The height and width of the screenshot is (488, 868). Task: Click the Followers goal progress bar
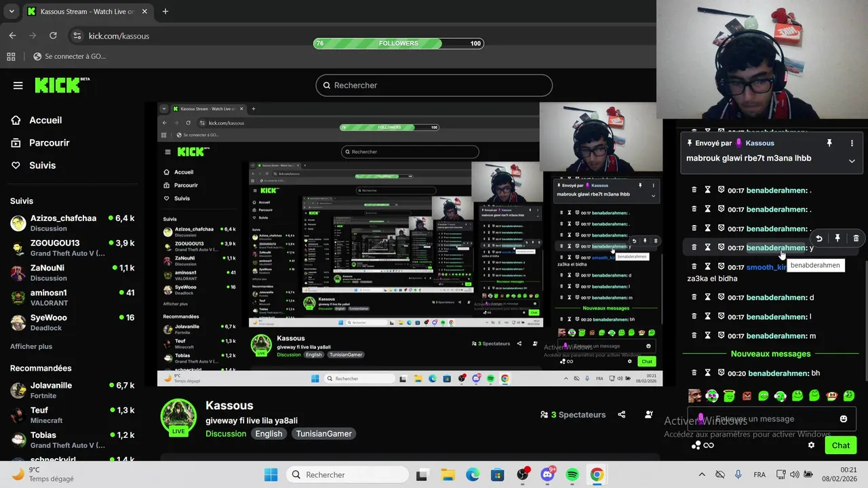[399, 43]
